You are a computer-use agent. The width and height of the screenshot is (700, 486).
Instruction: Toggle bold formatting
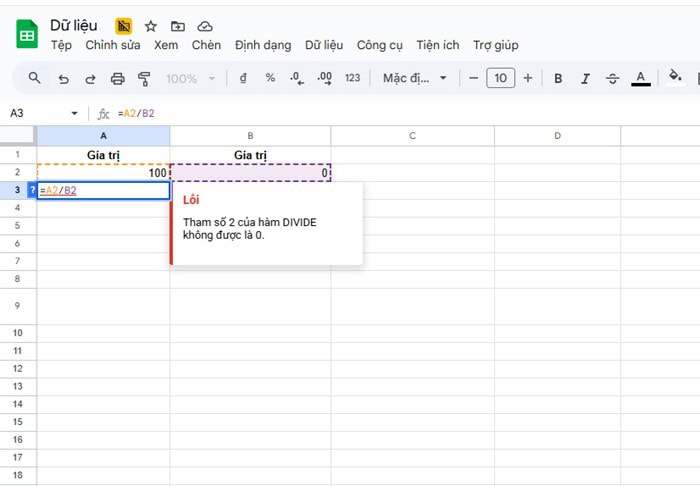point(558,78)
